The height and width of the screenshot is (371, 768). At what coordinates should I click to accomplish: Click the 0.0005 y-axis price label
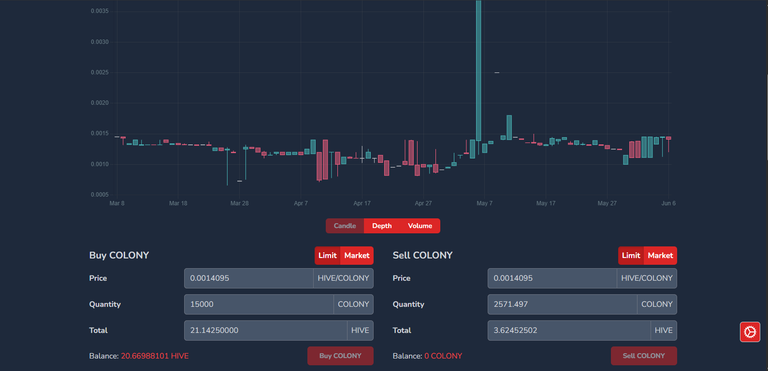point(99,195)
